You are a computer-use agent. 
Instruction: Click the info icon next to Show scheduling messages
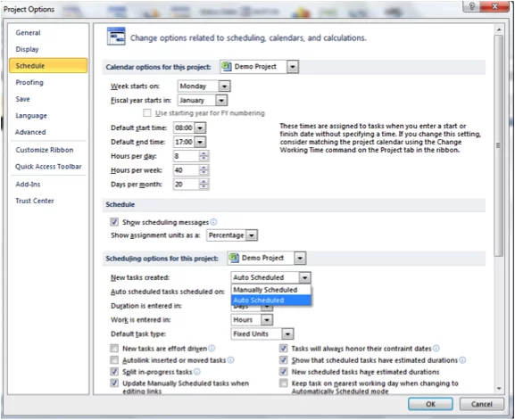tap(213, 222)
